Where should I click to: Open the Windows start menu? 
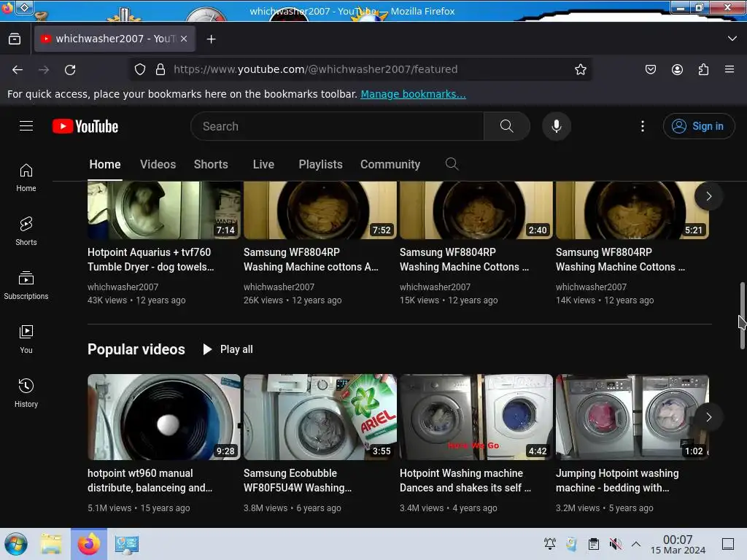pos(16,544)
